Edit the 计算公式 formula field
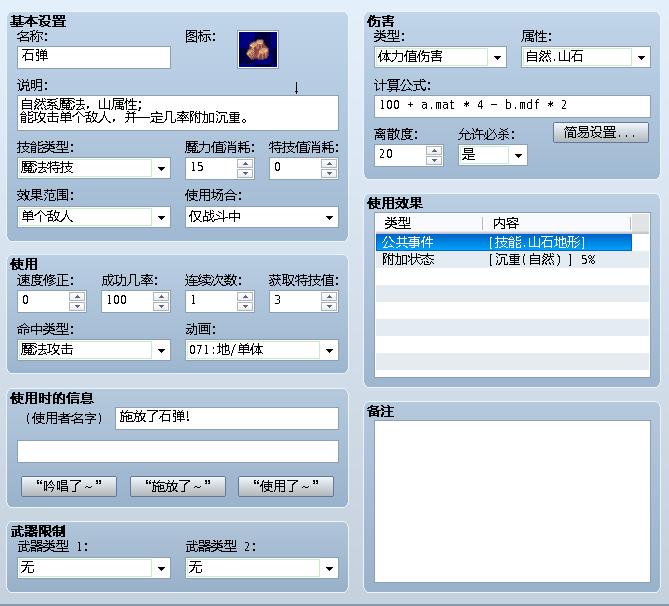 pos(512,106)
